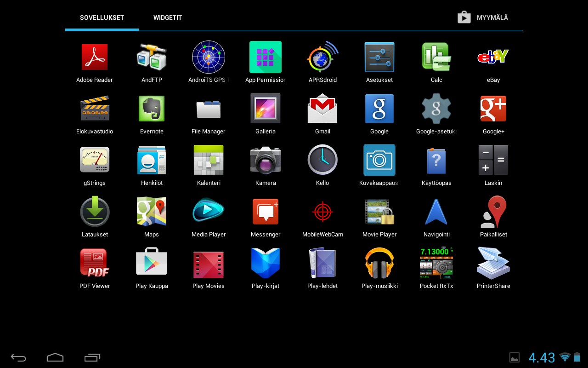Launch Elokuvastudio movie studio
Screen dimensions: 588x368
[95, 109]
